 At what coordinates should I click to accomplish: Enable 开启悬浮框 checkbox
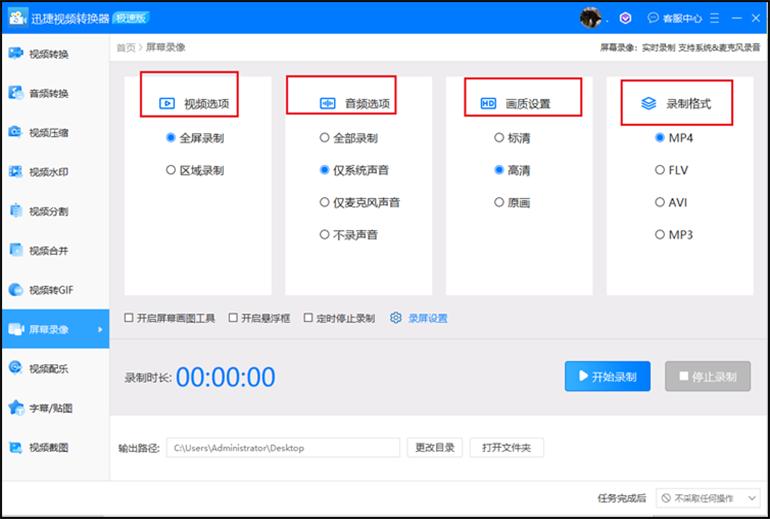233,318
